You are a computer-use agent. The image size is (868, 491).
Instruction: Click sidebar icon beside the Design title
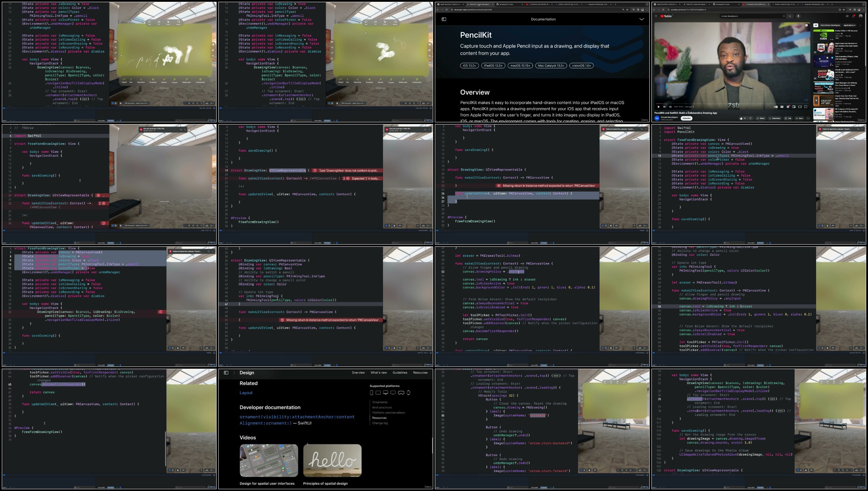[x=226, y=373]
